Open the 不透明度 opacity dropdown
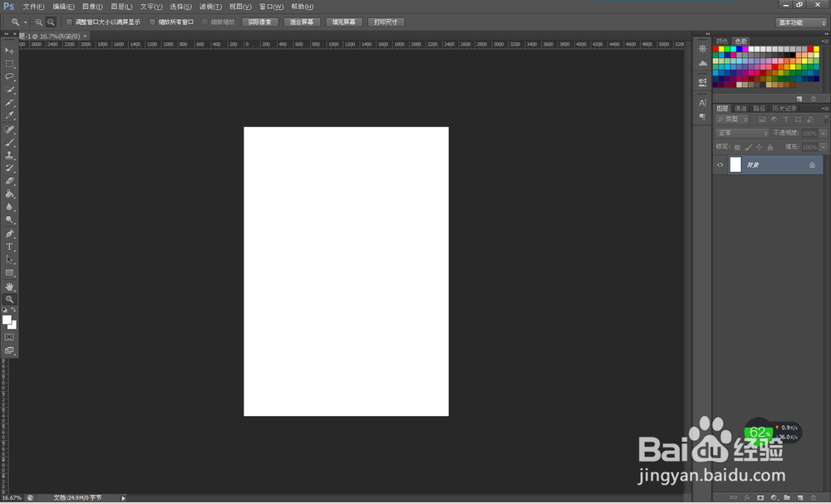 823,132
